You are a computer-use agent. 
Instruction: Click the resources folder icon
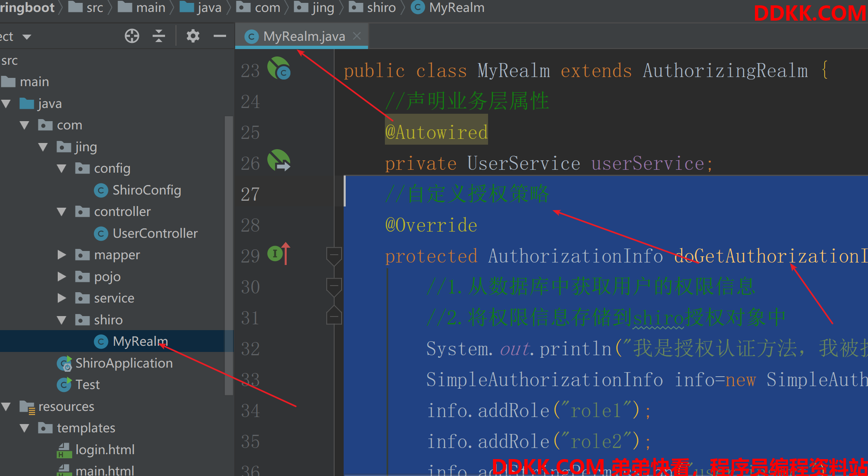point(27,407)
